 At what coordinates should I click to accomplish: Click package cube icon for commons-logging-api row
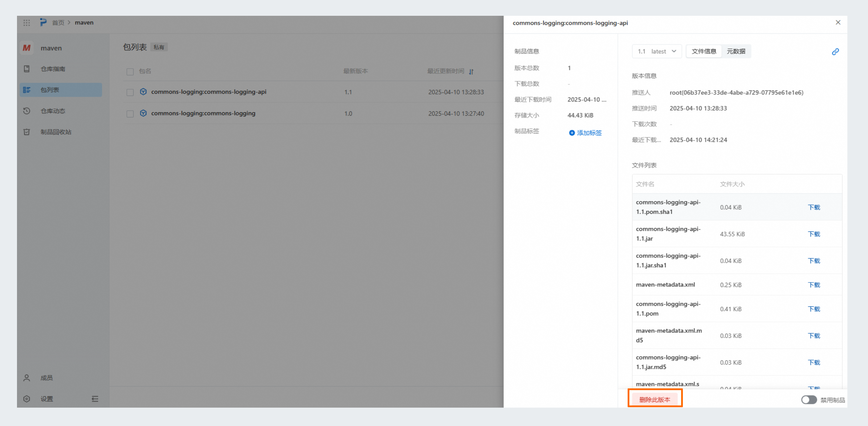point(143,92)
